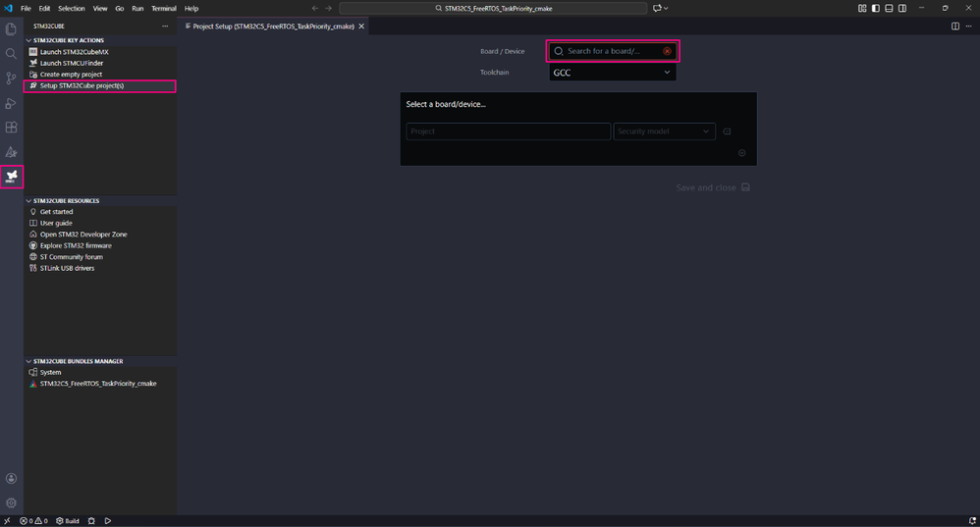The width and height of the screenshot is (980, 527).
Task: Open Source Control view icon
Action: coord(11,79)
